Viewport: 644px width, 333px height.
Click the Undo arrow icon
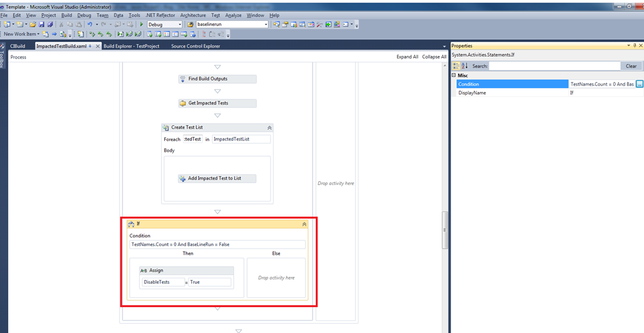[89, 25]
